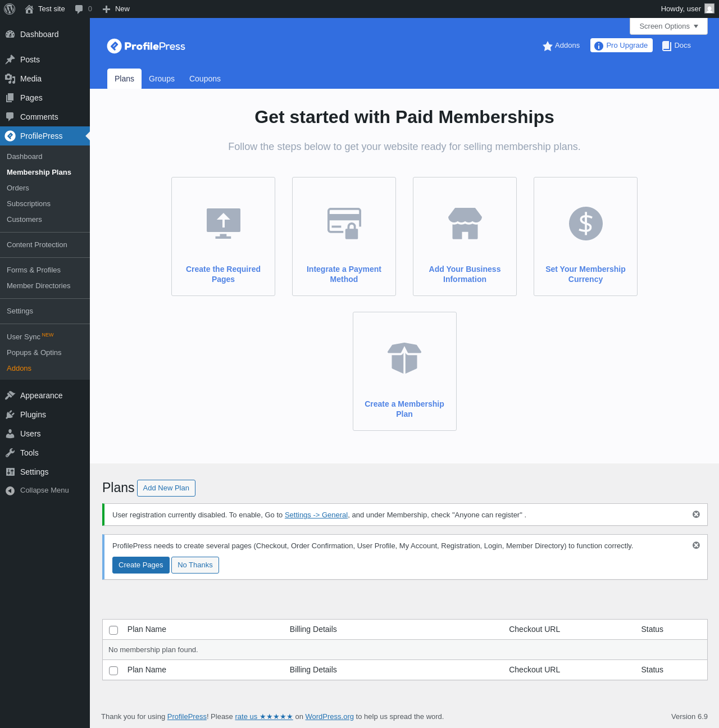Click the Create Pages button
This screenshot has height=728, width=719.
[x=141, y=565]
